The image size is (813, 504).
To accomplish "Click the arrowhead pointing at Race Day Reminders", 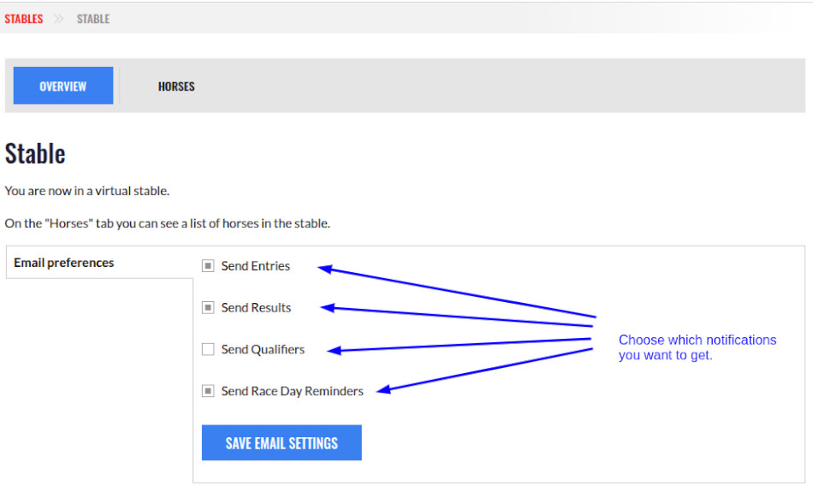I will click(x=384, y=389).
